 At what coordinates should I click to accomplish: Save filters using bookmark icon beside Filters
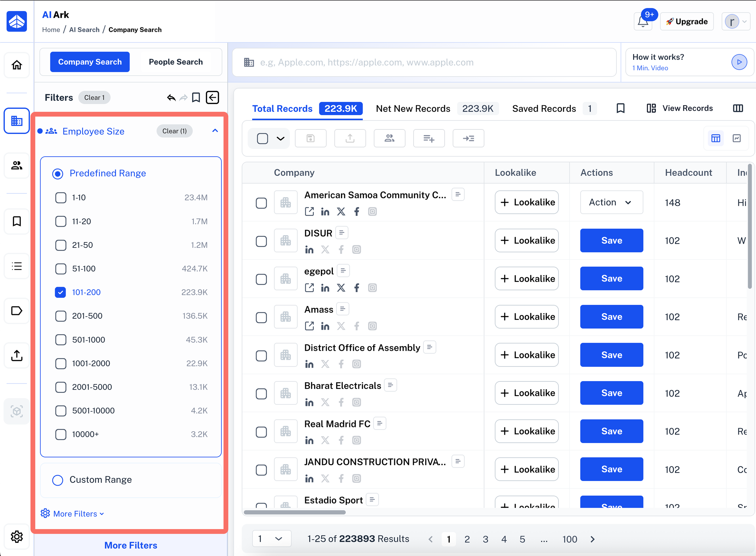[196, 98]
